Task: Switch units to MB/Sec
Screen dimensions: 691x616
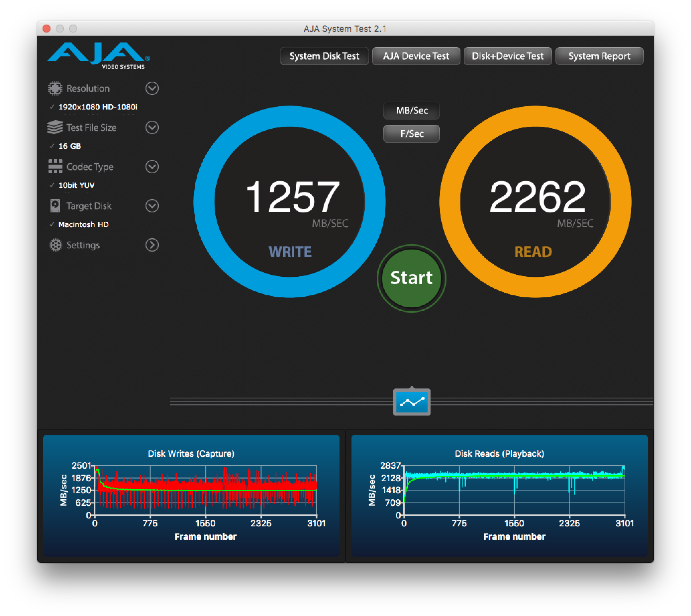Action: [x=412, y=111]
